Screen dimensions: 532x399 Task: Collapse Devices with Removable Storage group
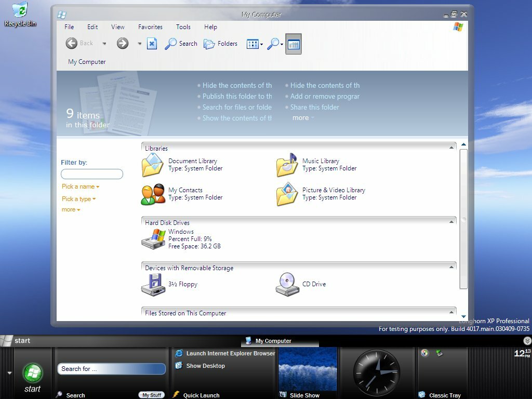(x=451, y=267)
